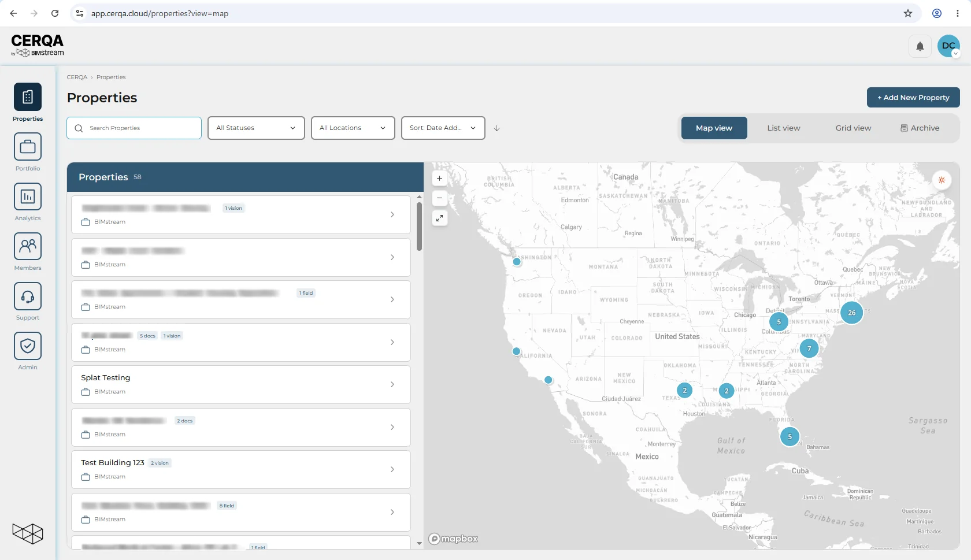Click the cluster marker labeled 7
The image size is (971, 560).
tap(809, 348)
